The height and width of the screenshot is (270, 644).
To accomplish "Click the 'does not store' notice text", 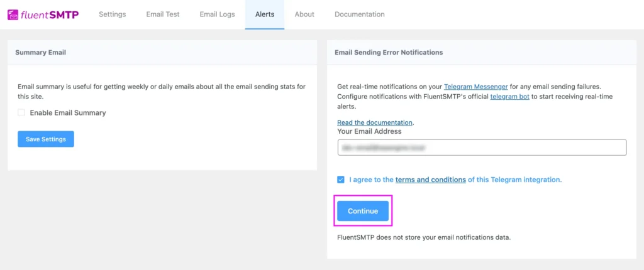I will 424,237.
